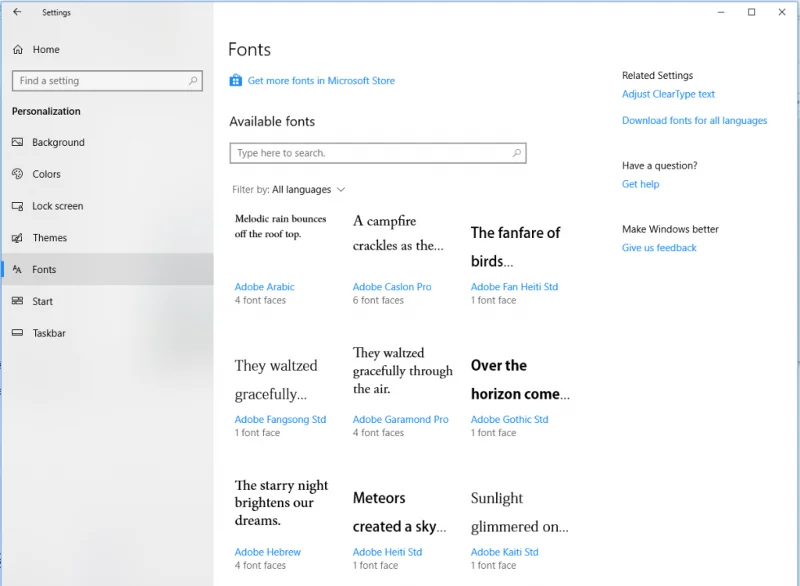Go to Lock screen settings
The height and width of the screenshot is (586, 800).
(108, 206)
